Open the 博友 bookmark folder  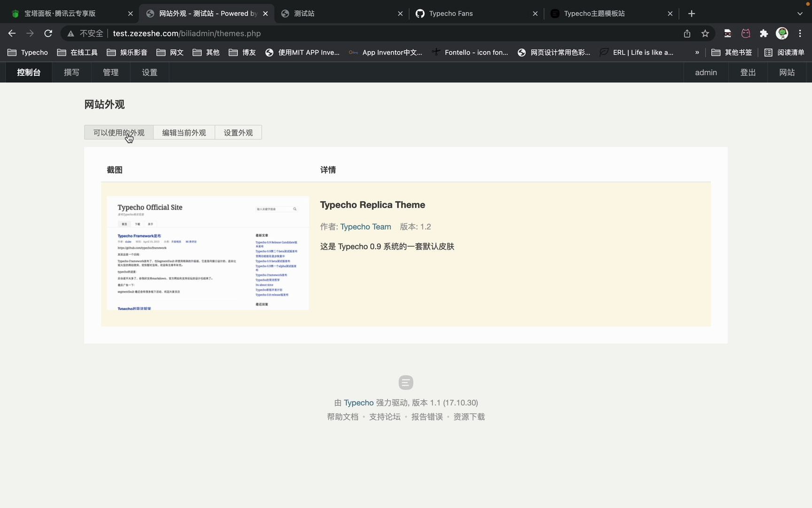[242, 53]
